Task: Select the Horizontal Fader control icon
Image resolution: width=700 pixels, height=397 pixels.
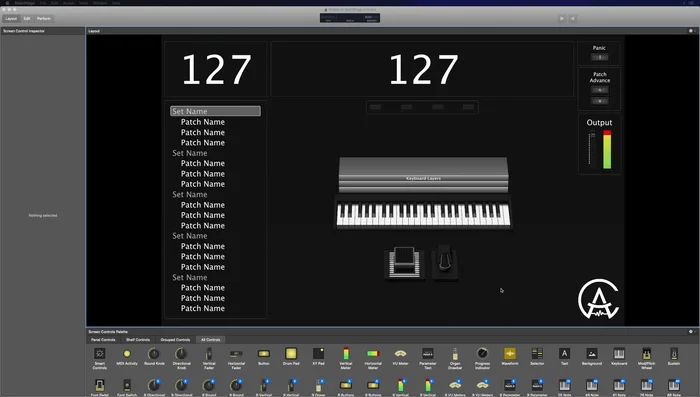Action: click(236, 354)
